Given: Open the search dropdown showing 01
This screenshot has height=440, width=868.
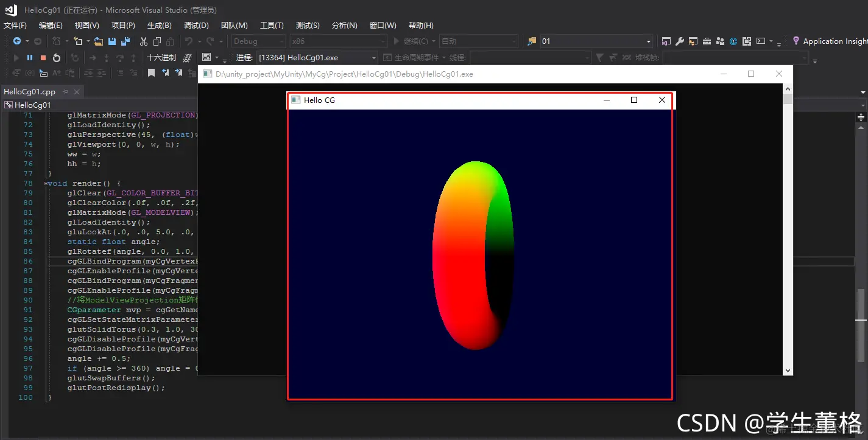Looking at the screenshot, I should coord(596,41).
